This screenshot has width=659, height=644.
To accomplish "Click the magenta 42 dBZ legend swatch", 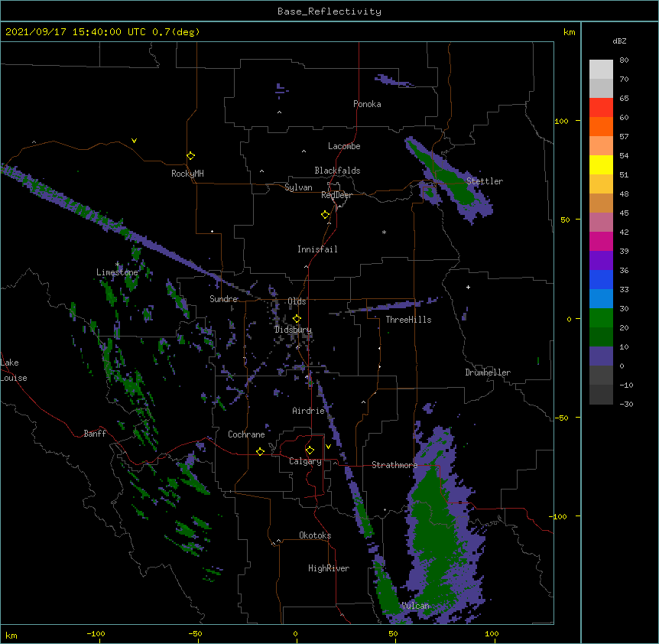I will 601,241.
